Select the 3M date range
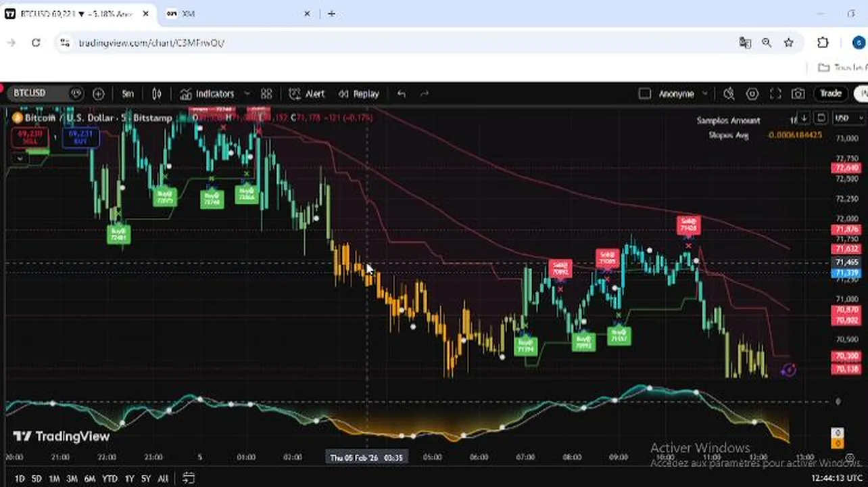 pyautogui.click(x=72, y=479)
